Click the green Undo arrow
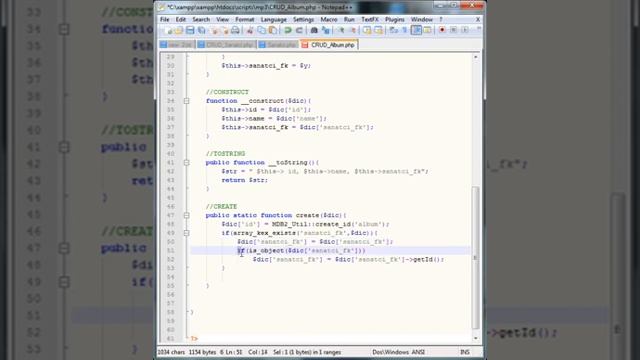The width and height of the screenshot is (640, 360). (x=288, y=30)
